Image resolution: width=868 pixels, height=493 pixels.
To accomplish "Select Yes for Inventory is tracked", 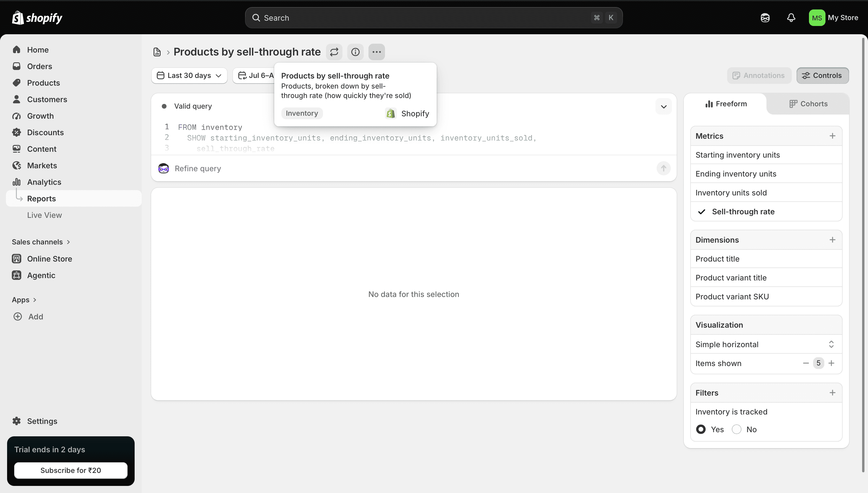I will pos(701,429).
